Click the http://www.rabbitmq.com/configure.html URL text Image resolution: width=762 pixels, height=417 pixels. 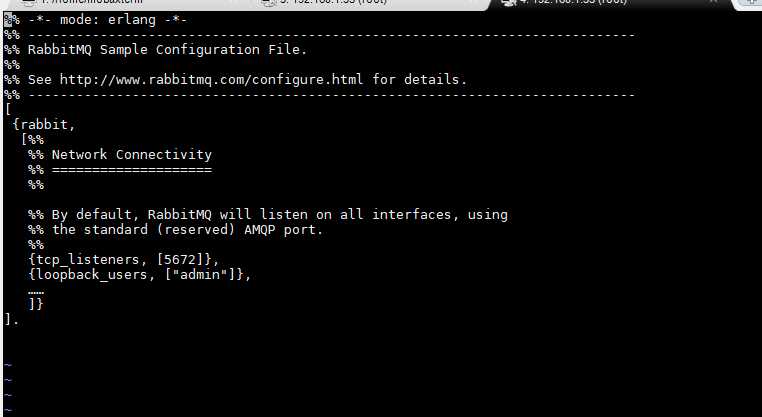coord(211,80)
